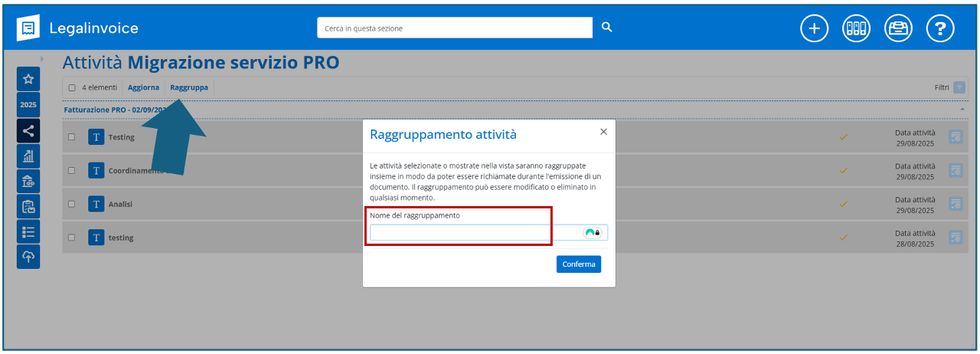Open the Filtri filter dropdown
This screenshot has height=354, width=980.
[959, 87]
